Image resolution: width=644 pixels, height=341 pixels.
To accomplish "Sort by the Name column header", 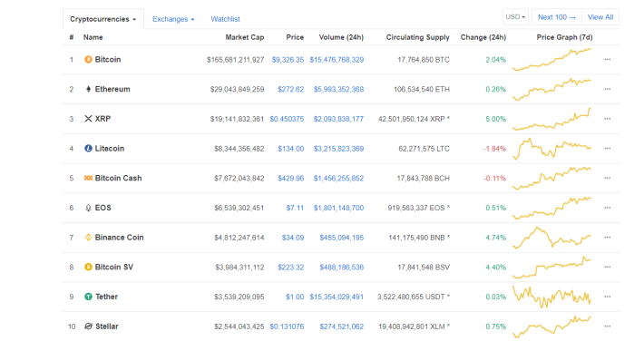I will pyautogui.click(x=93, y=37).
